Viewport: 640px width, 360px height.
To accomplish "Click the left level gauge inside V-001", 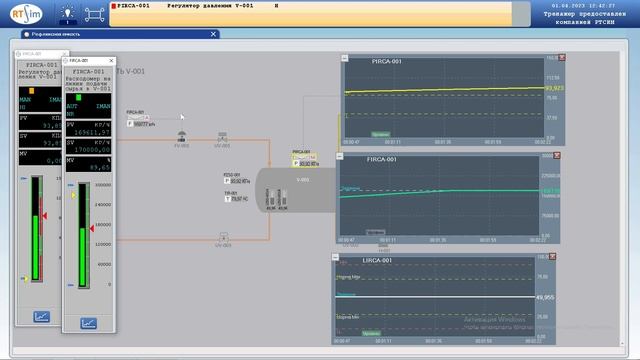I will click(x=271, y=199).
